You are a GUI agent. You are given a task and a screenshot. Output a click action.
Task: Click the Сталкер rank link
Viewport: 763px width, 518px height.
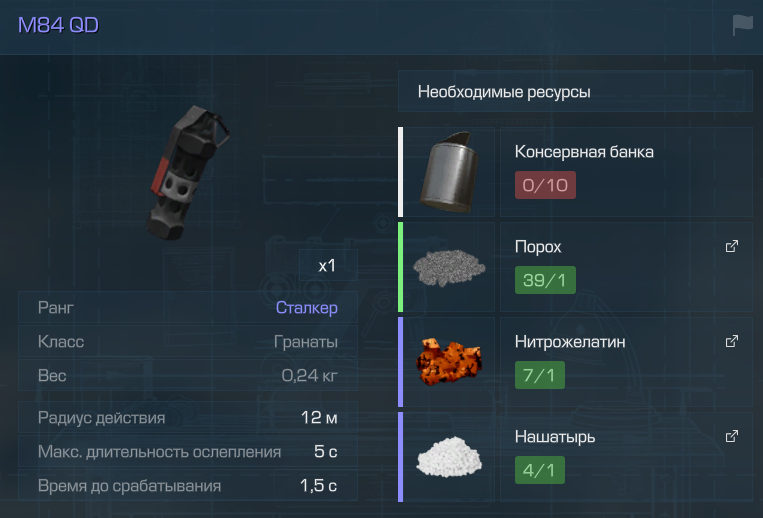coord(307,307)
